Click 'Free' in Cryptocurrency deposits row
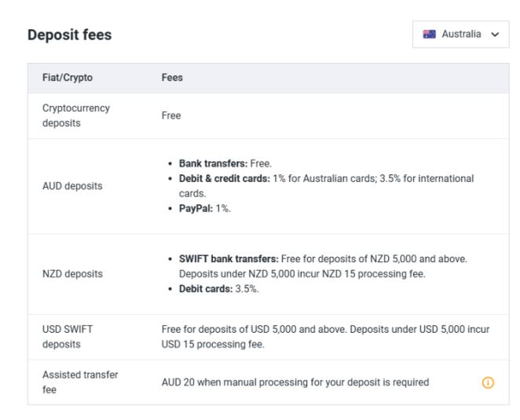Image resolution: width=520 pixels, height=420 pixels. coord(171,115)
